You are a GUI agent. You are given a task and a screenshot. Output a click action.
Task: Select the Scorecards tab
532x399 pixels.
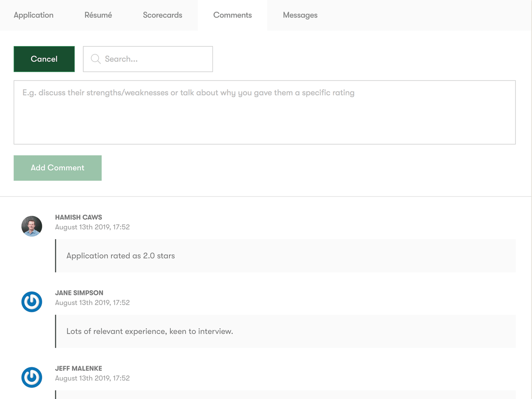pyautogui.click(x=162, y=15)
